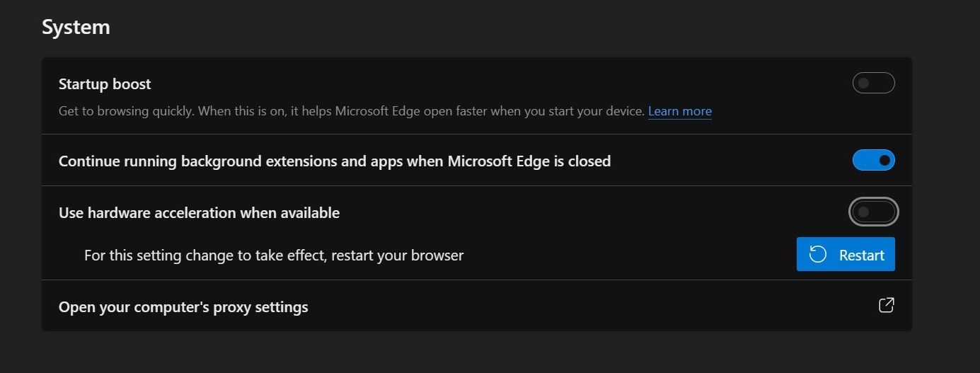Click the external link icon for proxy settings
The image size is (980, 373).
[x=886, y=306]
